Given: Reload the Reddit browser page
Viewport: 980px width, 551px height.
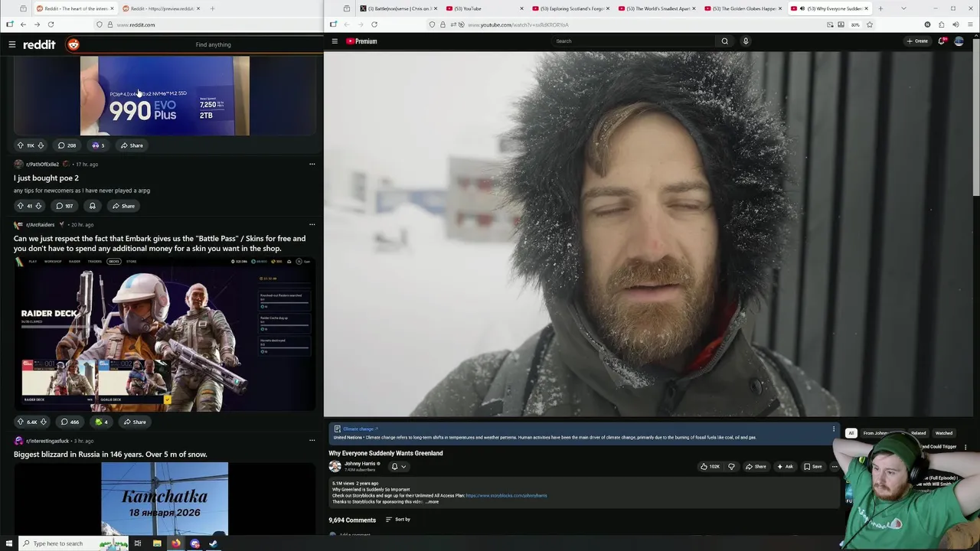Looking at the screenshot, I should [51, 24].
